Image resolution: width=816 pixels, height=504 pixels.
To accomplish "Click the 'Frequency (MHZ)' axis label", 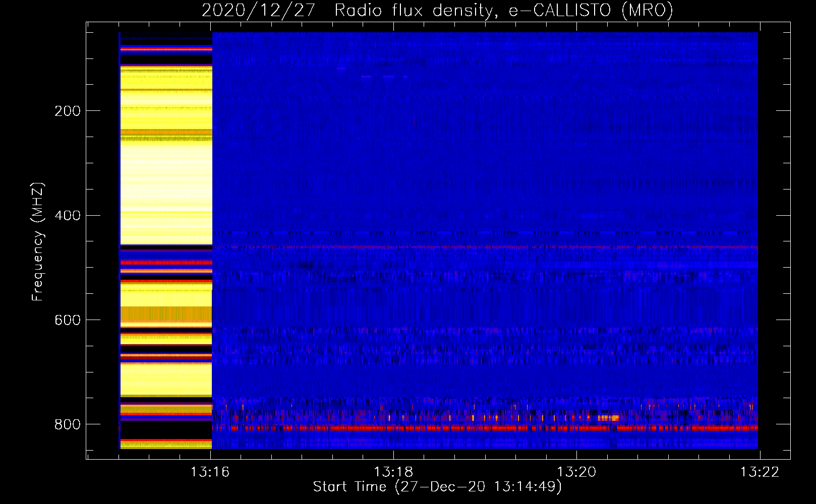I will click(38, 242).
